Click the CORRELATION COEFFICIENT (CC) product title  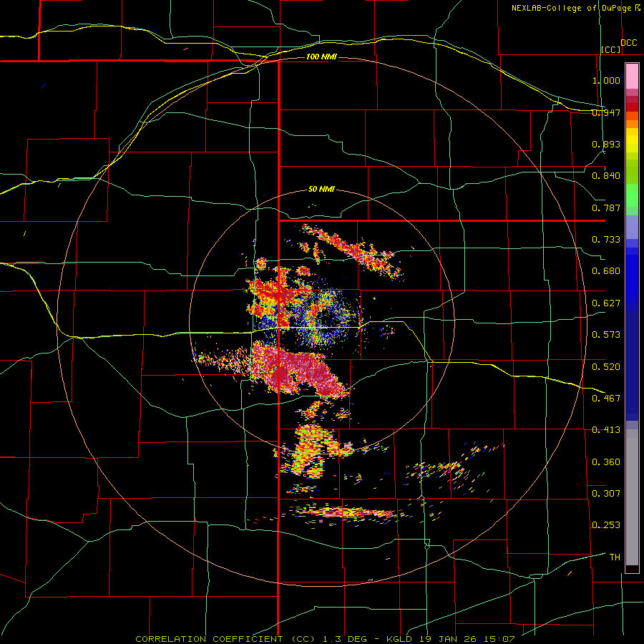click(225, 639)
